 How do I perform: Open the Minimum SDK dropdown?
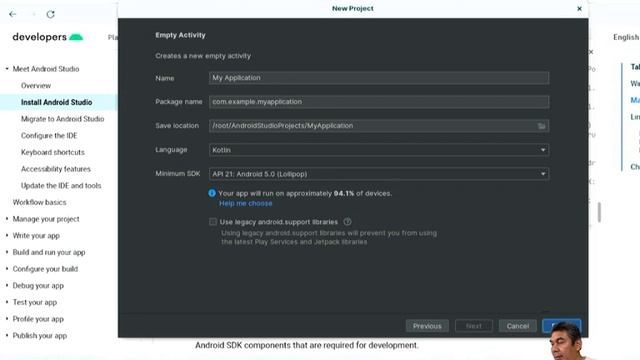tap(379, 174)
